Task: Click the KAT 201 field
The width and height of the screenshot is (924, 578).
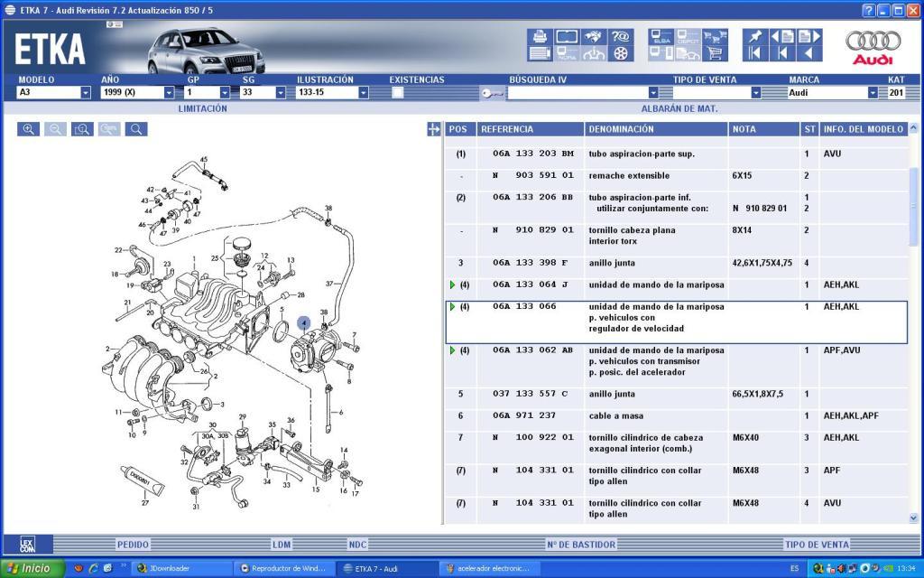Action: 896,93
